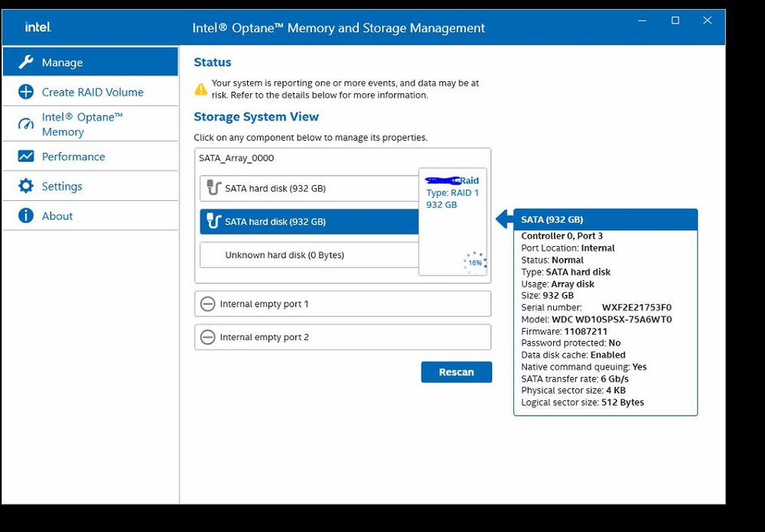Open the Manage menu item
The height and width of the screenshot is (532, 765).
click(91, 62)
